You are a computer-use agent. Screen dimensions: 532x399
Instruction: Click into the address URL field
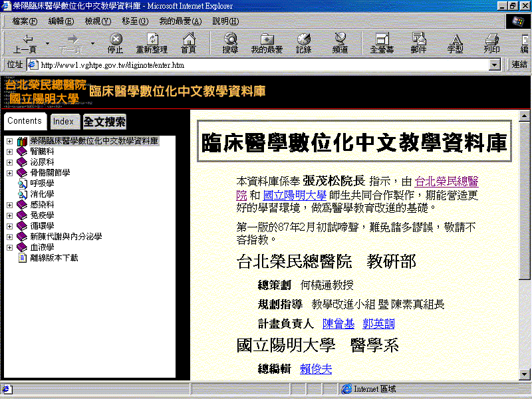click(x=259, y=65)
